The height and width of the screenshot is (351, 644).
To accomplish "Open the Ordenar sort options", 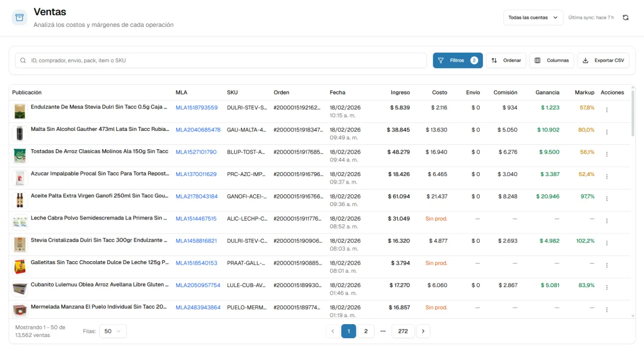I will pos(507,61).
